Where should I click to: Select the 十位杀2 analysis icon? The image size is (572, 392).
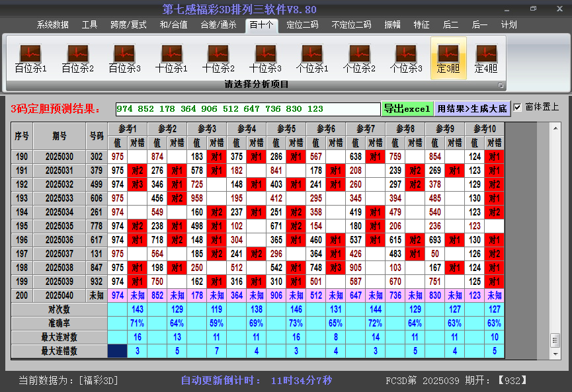coord(218,59)
